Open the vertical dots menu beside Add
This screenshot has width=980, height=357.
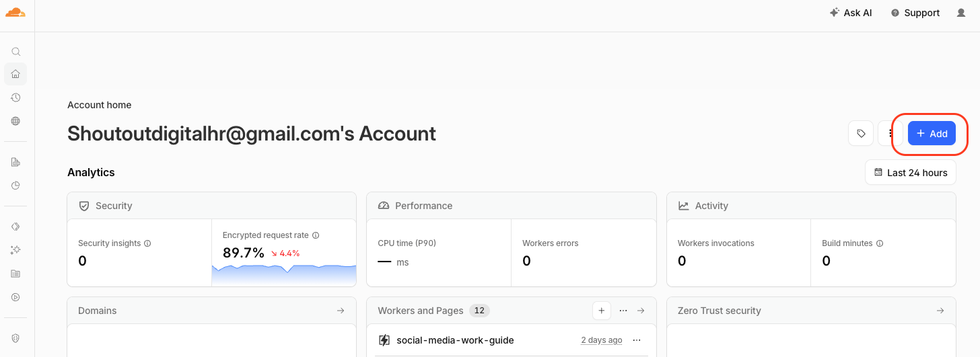890,134
